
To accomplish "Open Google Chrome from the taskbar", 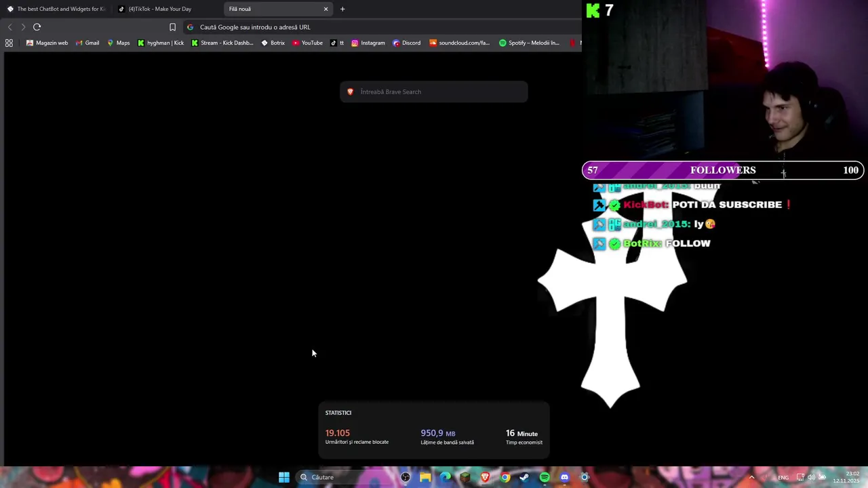I will coord(505,477).
